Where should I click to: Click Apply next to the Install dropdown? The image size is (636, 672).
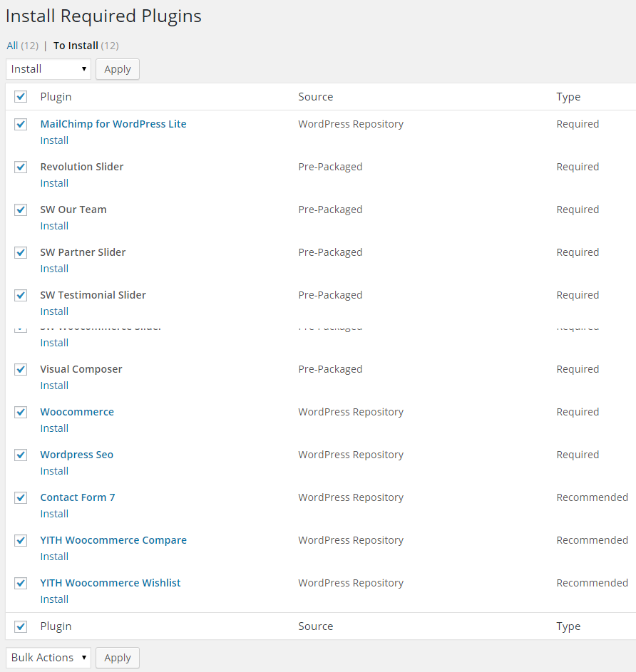118,69
